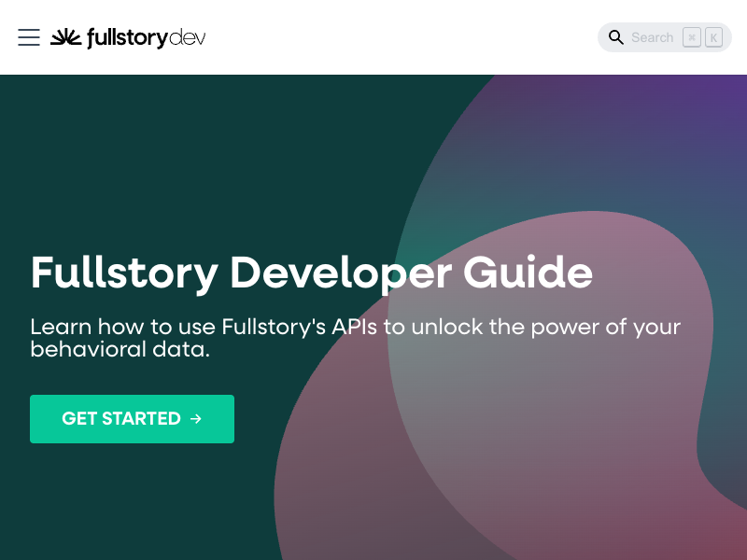Focus the Search input field
This screenshot has width=747, height=560.
pyautogui.click(x=664, y=37)
